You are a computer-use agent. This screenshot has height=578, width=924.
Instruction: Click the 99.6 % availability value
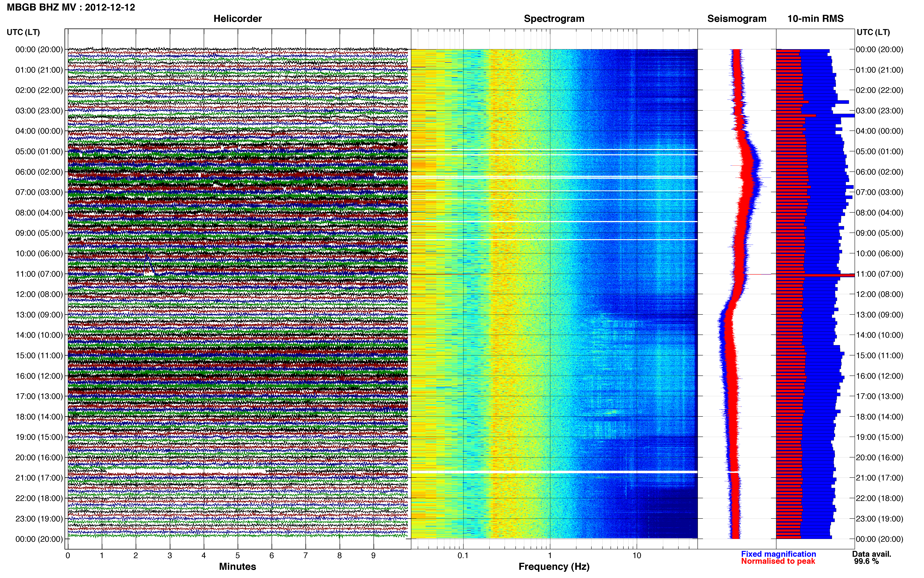point(866,561)
